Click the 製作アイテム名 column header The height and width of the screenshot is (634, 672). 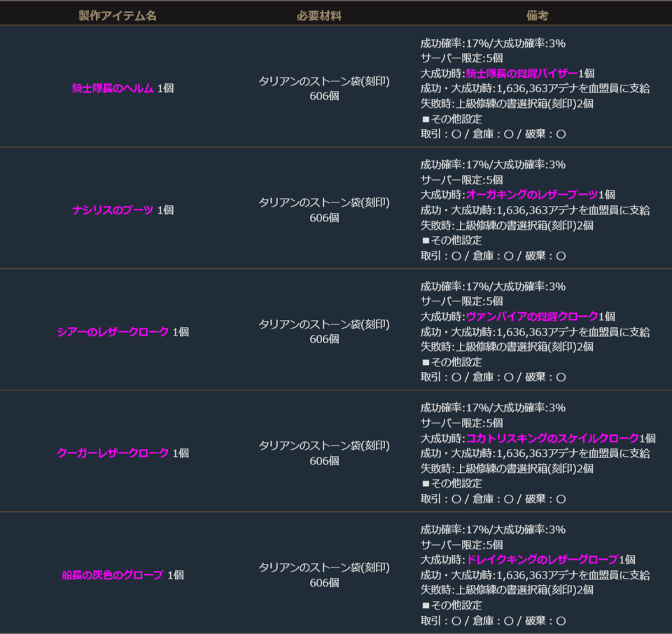point(118,15)
